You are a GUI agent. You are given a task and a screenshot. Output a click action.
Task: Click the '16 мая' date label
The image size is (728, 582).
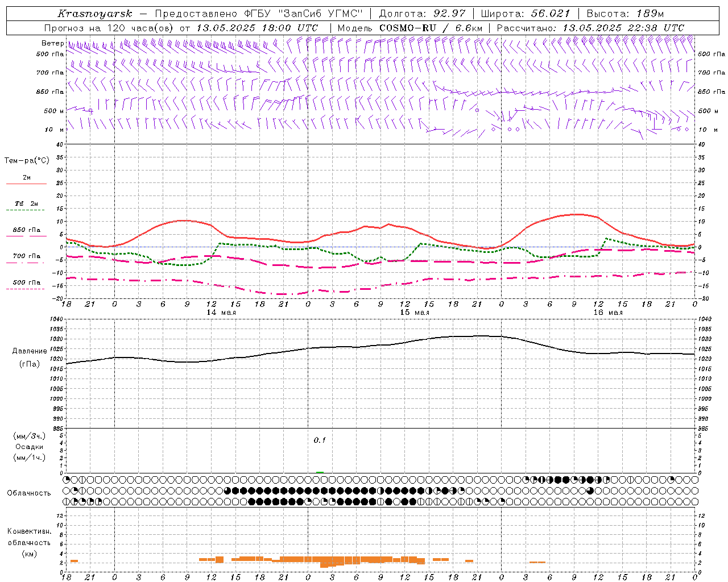608,313
